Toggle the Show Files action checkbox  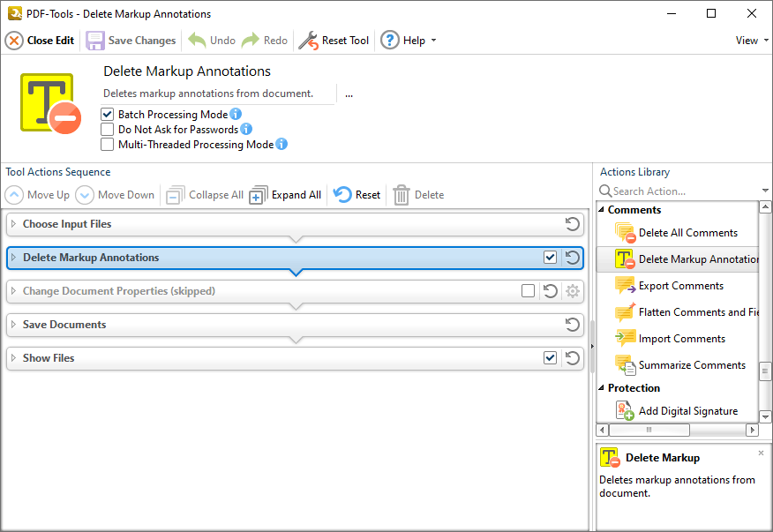[x=550, y=358]
